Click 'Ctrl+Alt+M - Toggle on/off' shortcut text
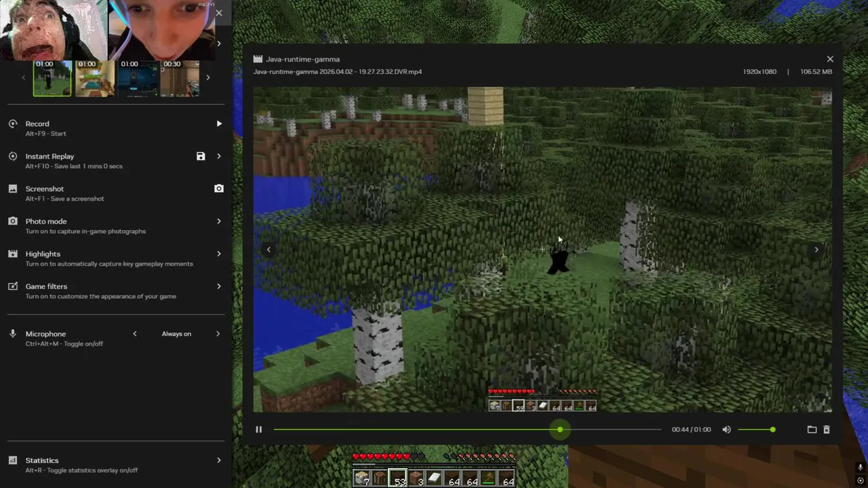The height and width of the screenshot is (488, 868). [64, 344]
